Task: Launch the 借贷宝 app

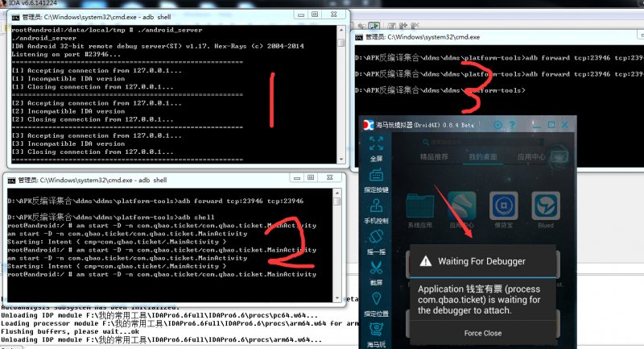Action: 504,206
